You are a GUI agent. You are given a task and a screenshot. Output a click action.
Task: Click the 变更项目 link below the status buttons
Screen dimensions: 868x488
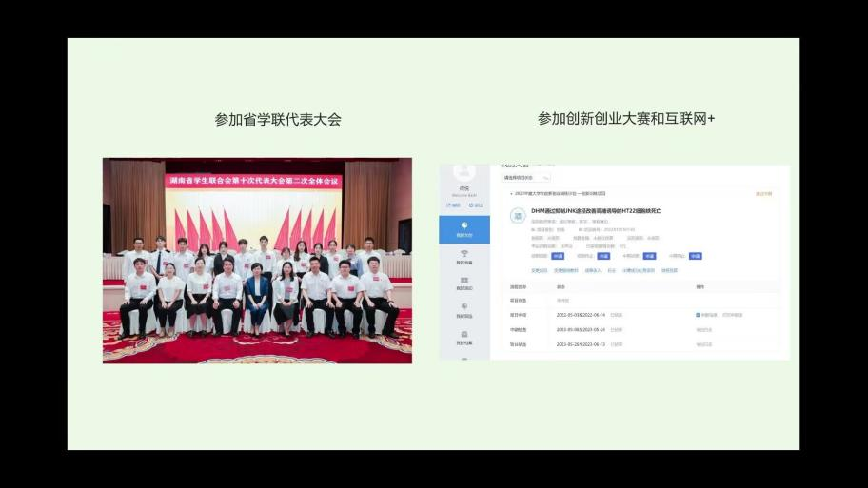tap(539, 270)
